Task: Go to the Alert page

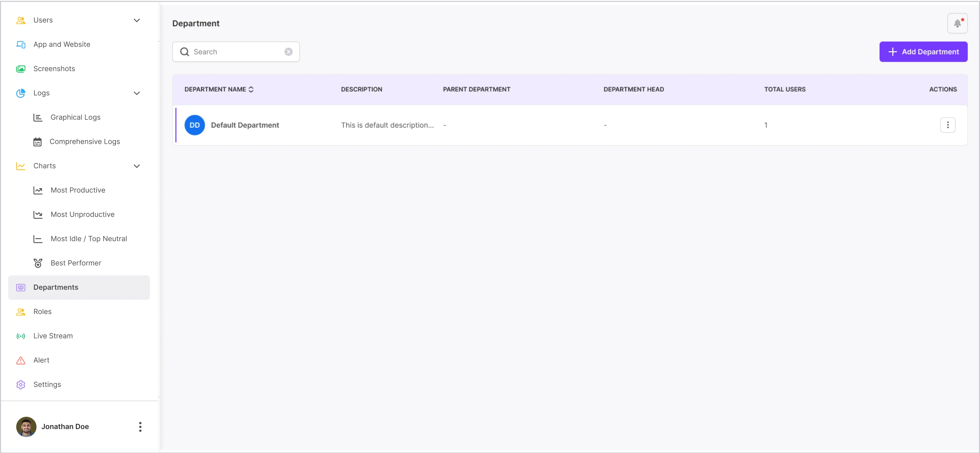Action: click(x=79, y=361)
